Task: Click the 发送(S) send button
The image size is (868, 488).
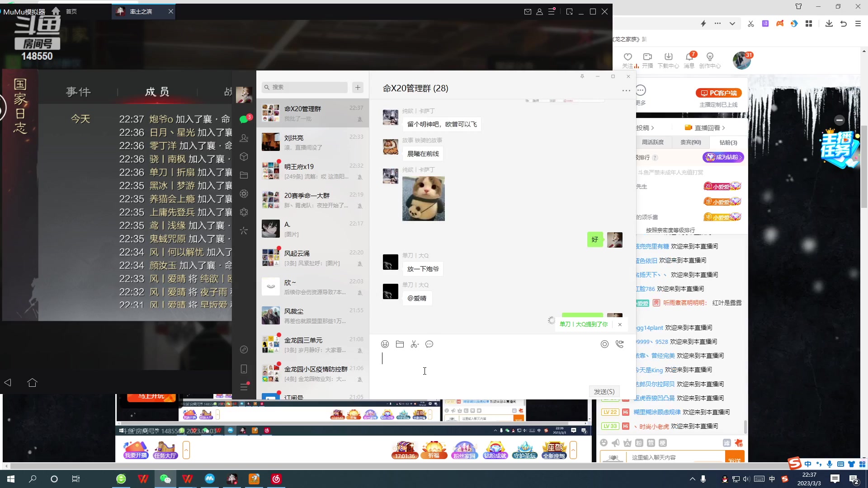Action: pyautogui.click(x=604, y=392)
